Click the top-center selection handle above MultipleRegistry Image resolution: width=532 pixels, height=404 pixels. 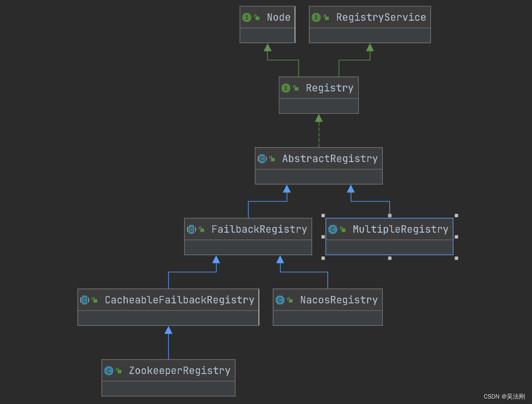(390, 215)
